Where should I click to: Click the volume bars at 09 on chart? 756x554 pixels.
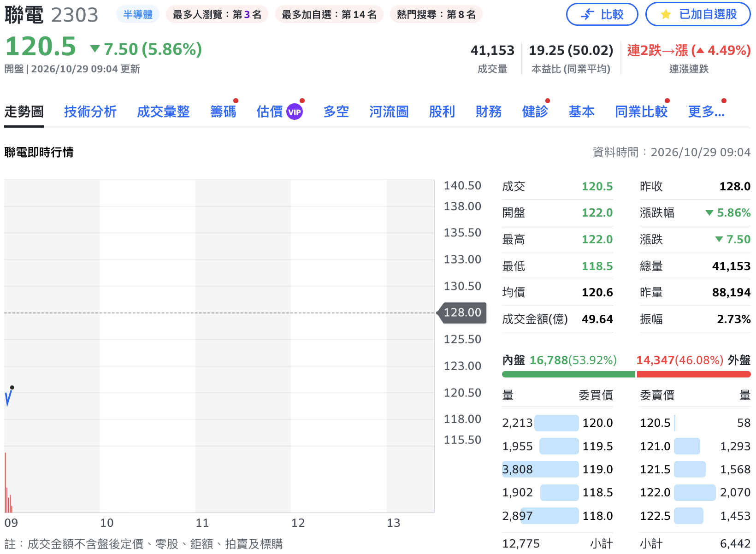point(8,483)
